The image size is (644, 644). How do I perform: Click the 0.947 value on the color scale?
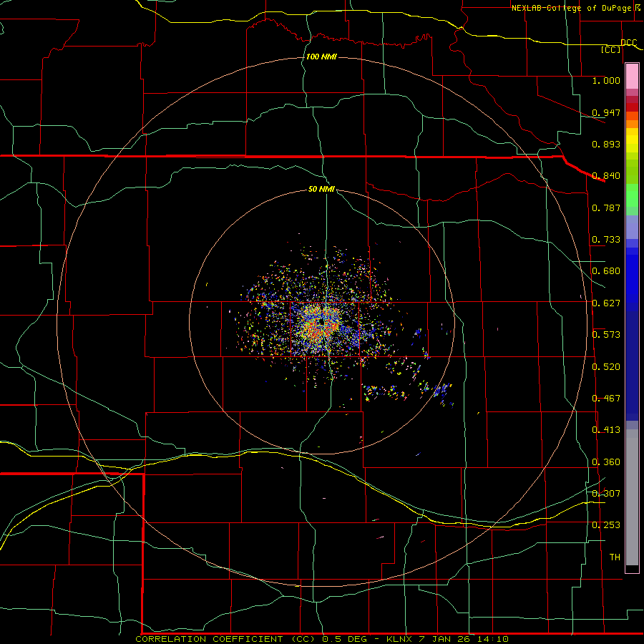coord(606,112)
